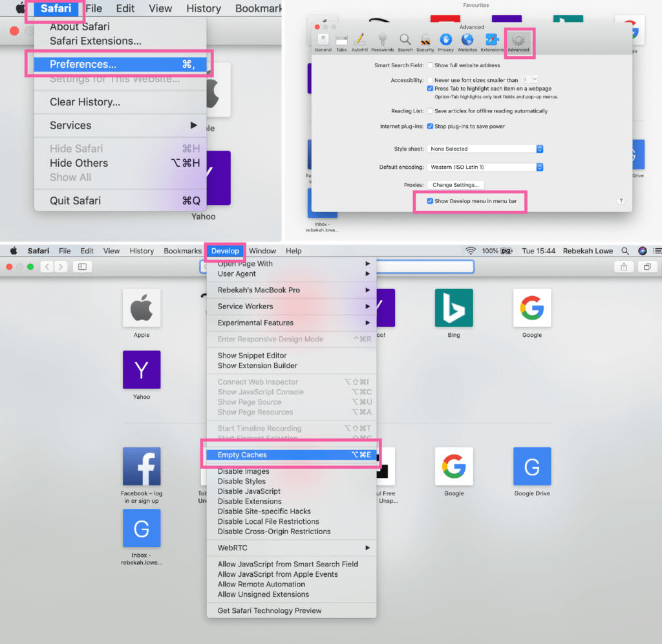662x644 pixels.
Task: Open the Bing favourite thumbnail
Action: coord(454,308)
